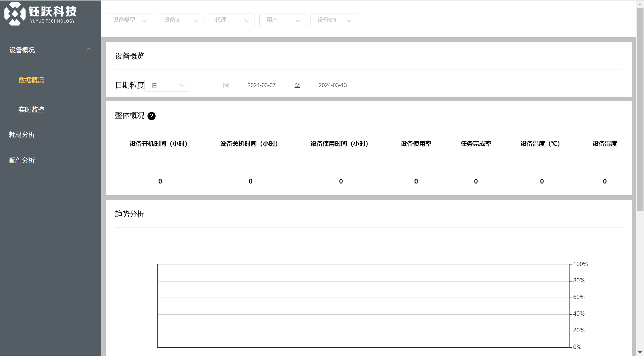This screenshot has height=356, width=644.
Task: Click the 整体概况 section title
Action: pos(130,116)
